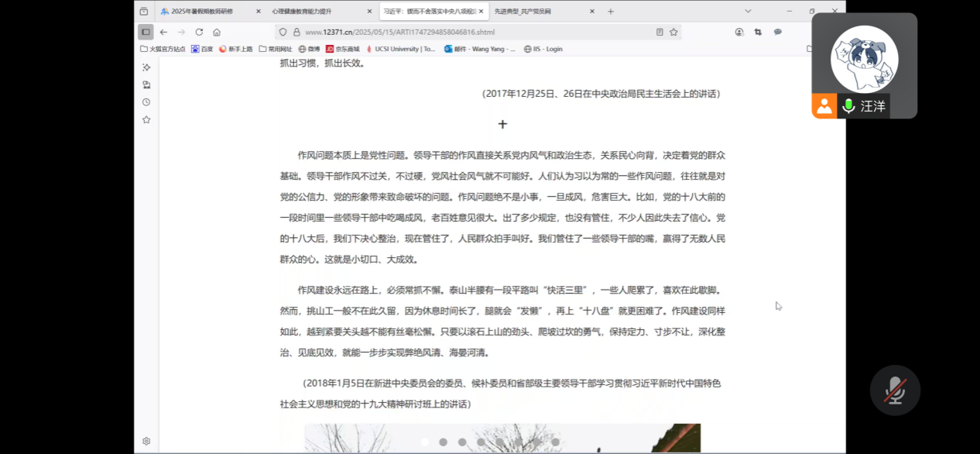Click the browser back arrow

pos(163,32)
